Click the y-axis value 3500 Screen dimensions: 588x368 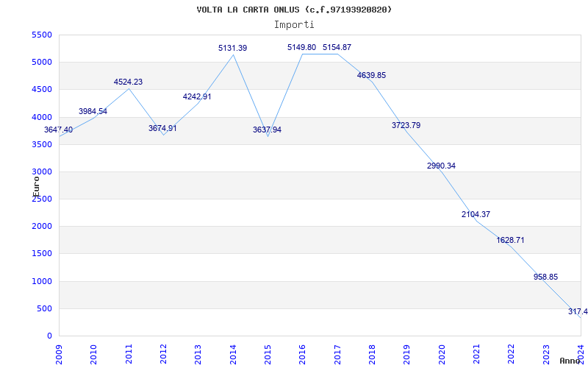(42, 144)
